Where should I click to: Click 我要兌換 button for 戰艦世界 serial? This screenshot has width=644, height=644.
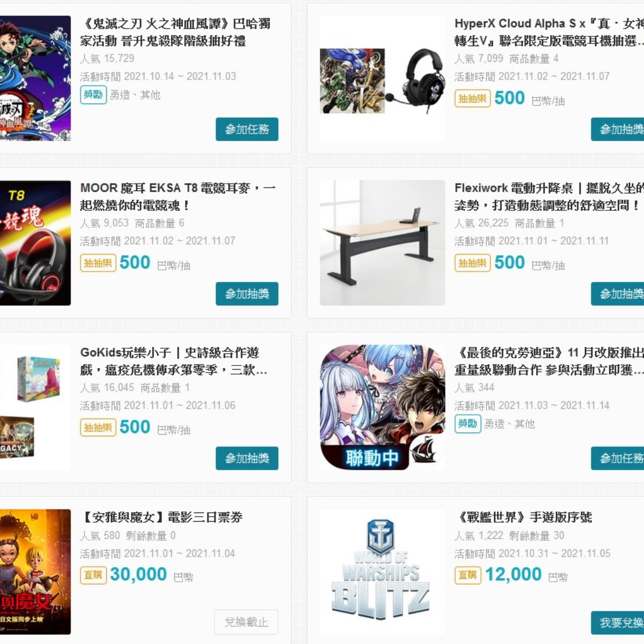[x=617, y=623]
